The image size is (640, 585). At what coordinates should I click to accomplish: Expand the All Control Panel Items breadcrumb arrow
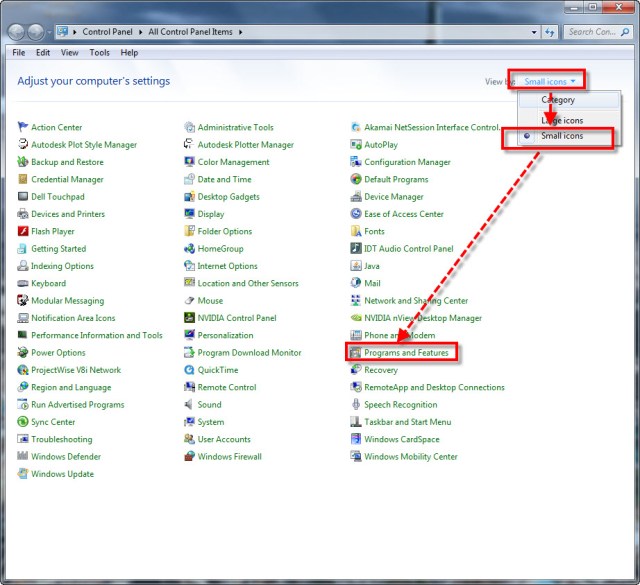coord(240,32)
